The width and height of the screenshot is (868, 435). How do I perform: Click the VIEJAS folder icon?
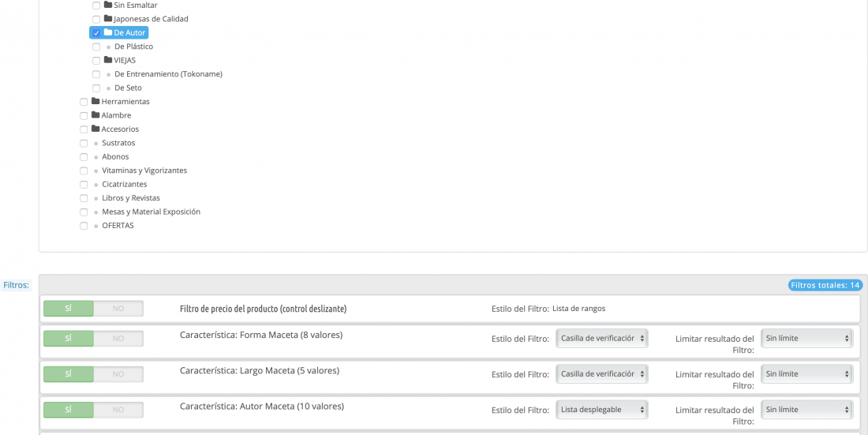tap(108, 60)
